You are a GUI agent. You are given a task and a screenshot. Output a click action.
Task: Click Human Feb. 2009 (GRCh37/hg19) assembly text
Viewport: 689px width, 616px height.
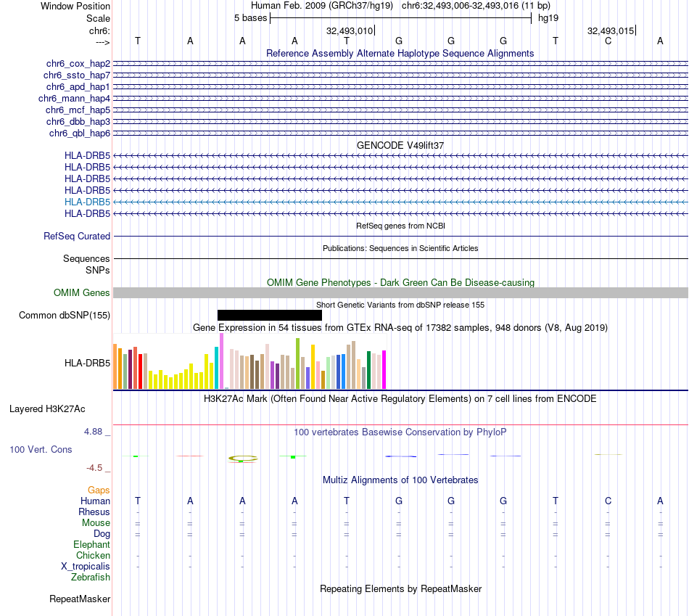pos(322,6)
